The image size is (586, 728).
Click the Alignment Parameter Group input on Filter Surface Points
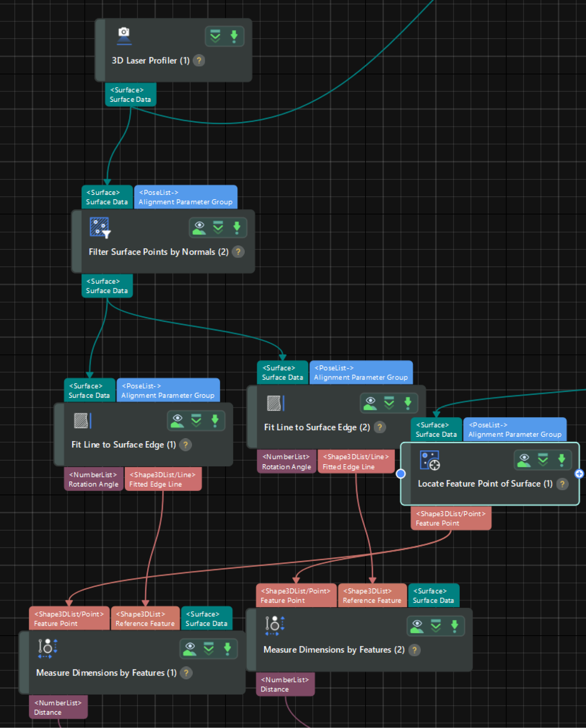click(x=185, y=197)
